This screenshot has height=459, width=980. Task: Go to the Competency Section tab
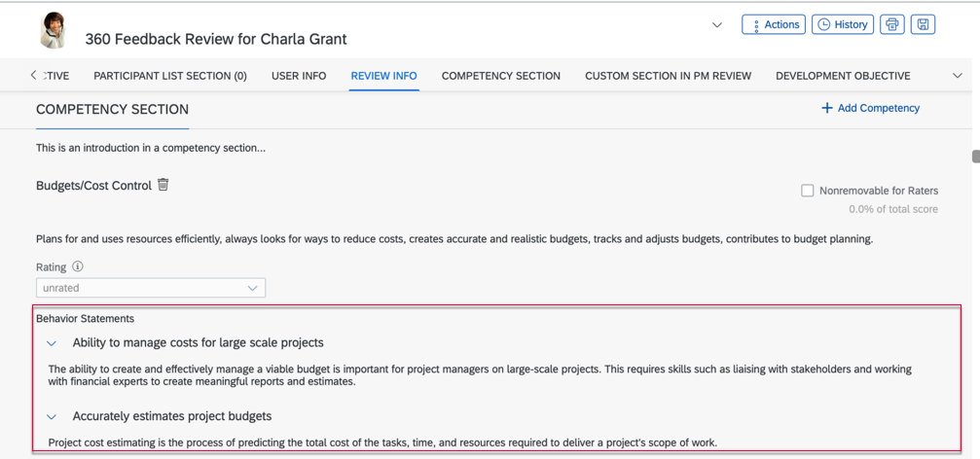(x=500, y=76)
